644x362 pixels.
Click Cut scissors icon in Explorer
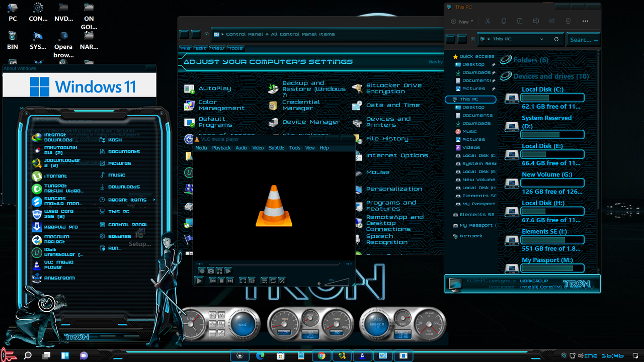pos(488,21)
